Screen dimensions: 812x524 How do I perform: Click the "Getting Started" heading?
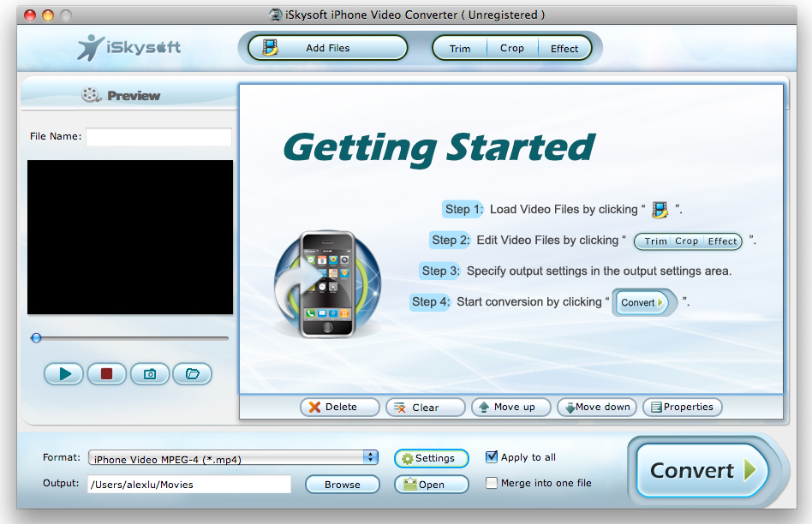[x=439, y=149]
